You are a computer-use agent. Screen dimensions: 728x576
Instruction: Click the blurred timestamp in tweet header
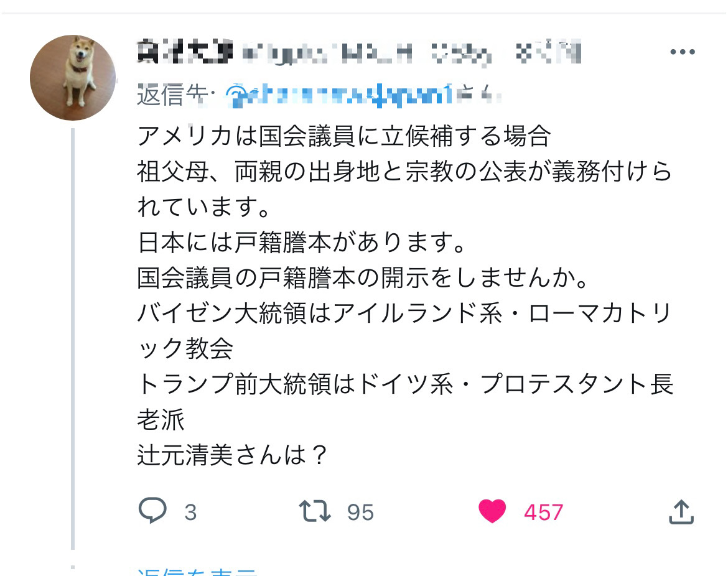tap(549, 52)
